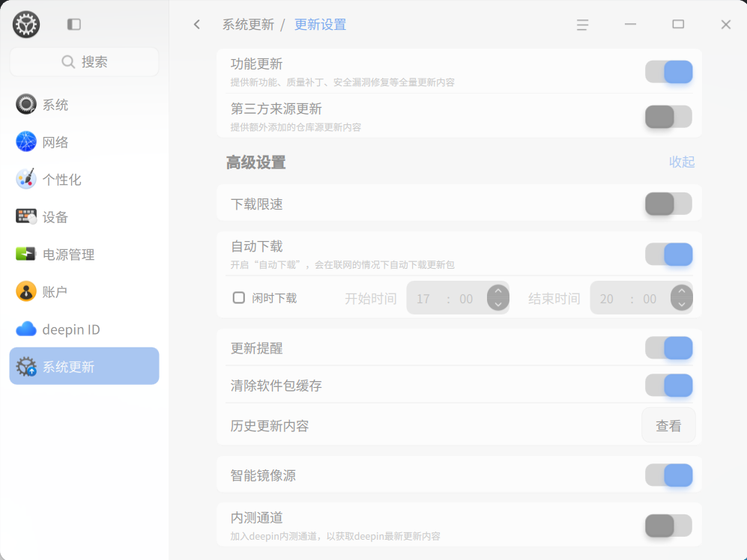
Task: Click the control center gear logo icon
Action: (26, 24)
